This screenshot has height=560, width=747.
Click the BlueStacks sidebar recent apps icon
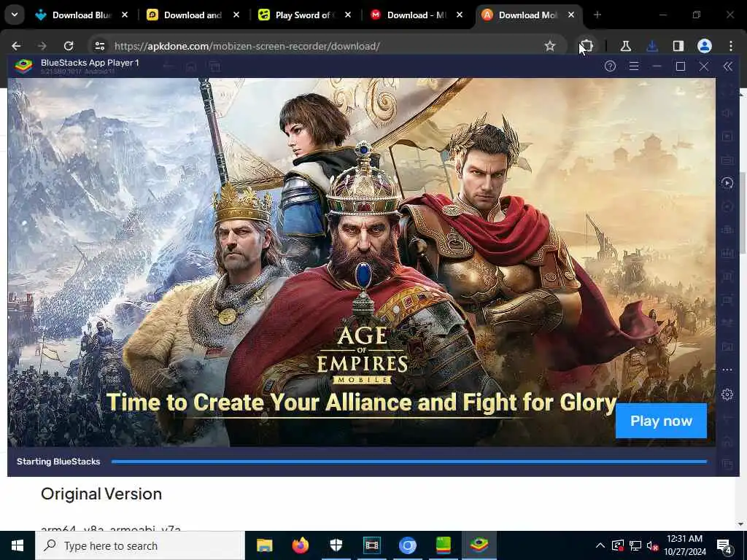[727, 463]
